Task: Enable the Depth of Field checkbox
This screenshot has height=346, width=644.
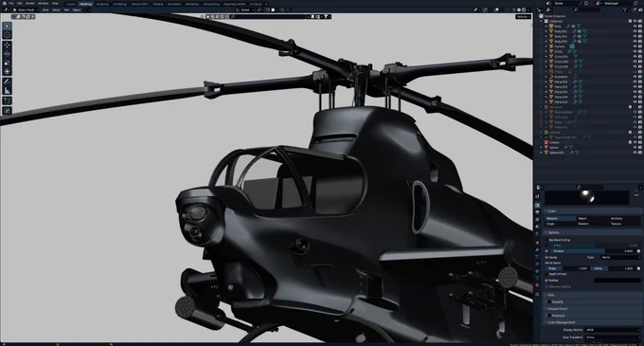Action: (x=546, y=274)
